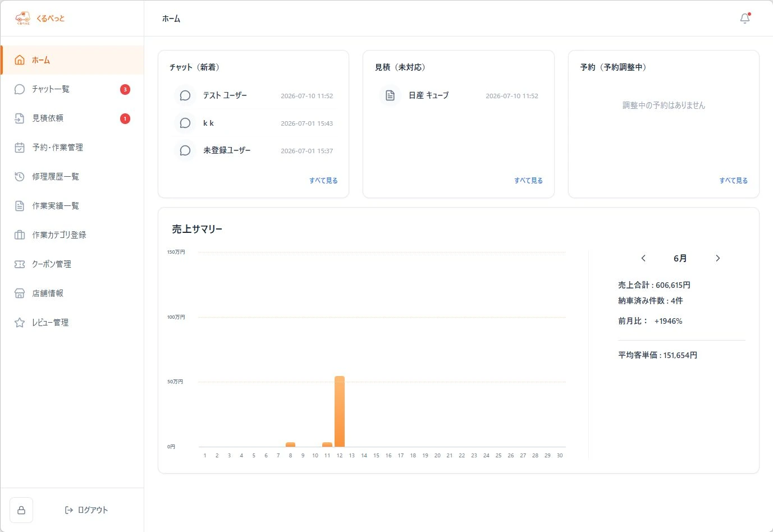
Task: Click すべて見る in 見積 card
Action: [x=528, y=181]
